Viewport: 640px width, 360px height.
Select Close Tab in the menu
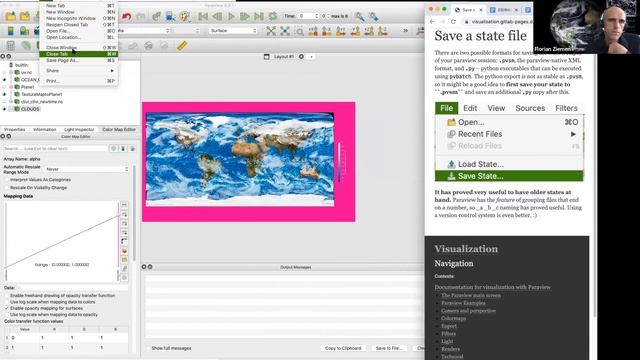pyautogui.click(x=79, y=54)
